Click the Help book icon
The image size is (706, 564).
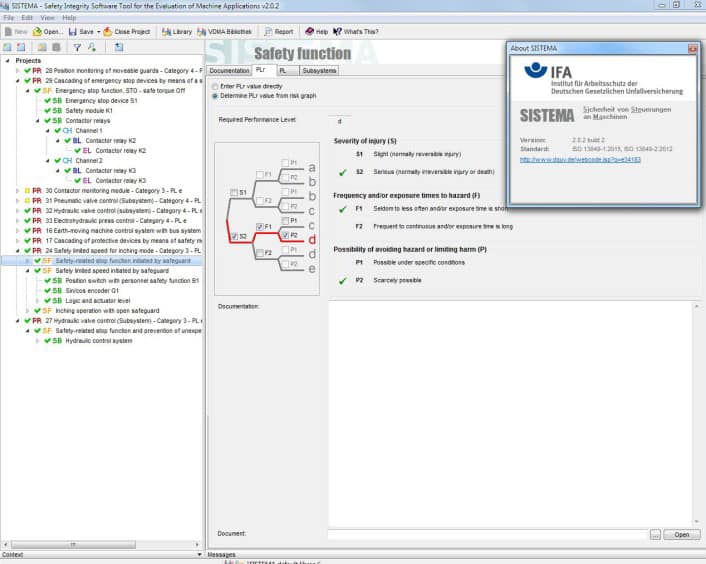309,32
